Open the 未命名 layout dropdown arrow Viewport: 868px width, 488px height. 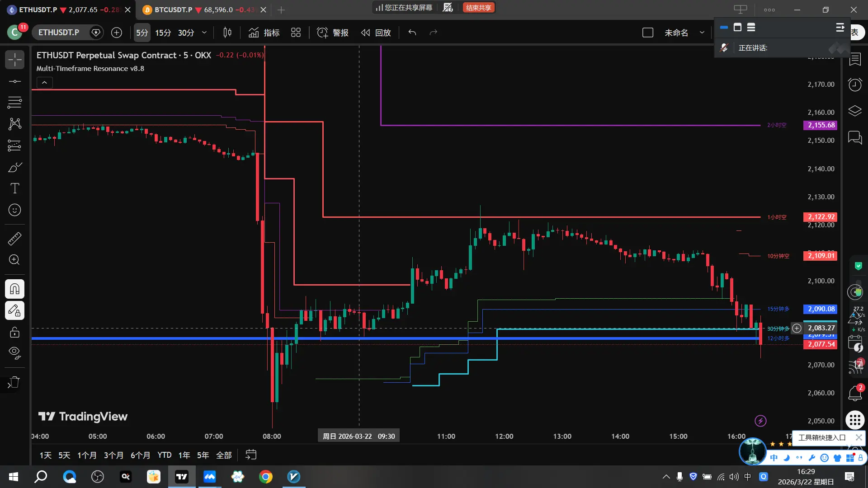point(702,33)
